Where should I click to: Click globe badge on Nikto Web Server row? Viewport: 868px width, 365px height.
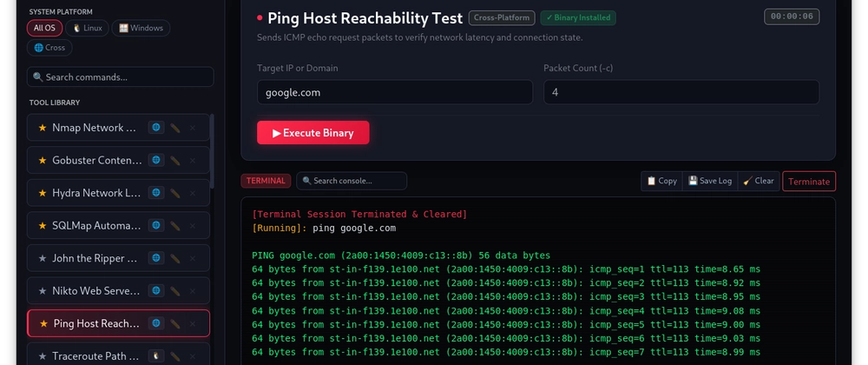(156, 291)
